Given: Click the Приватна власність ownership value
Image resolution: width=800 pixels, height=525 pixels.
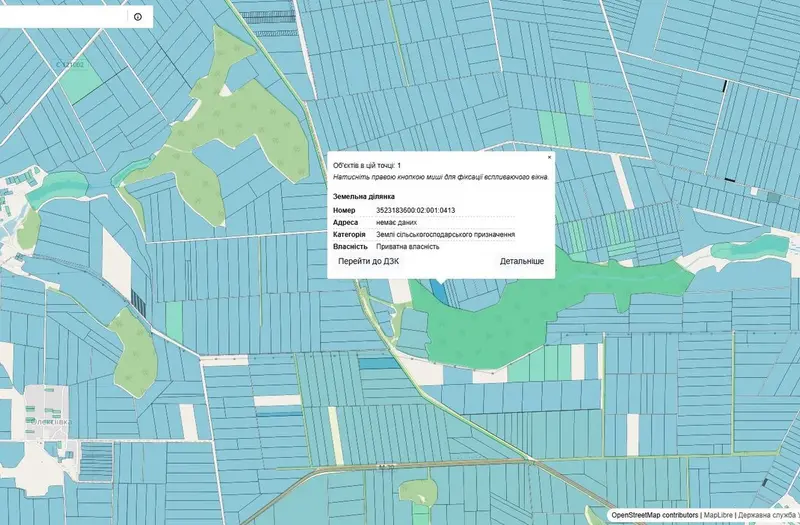Looking at the screenshot, I should [408, 246].
